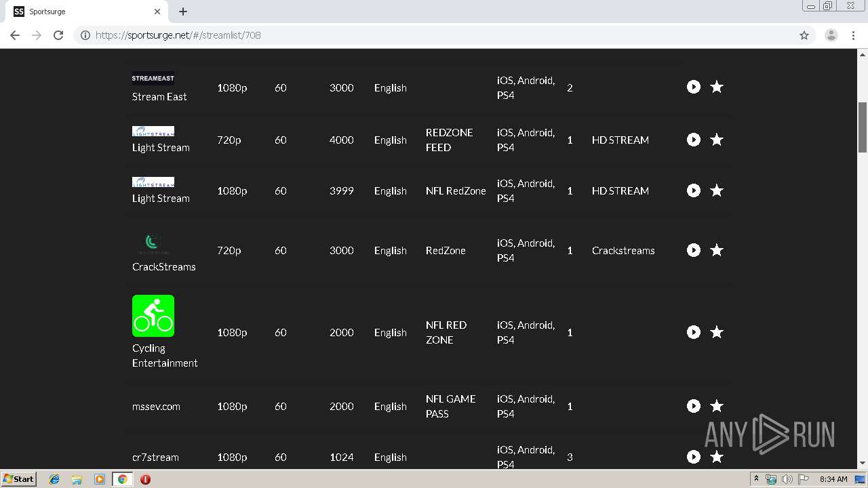The image size is (868, 488).
Task: Open the Chrome three-dot menu
Action: tap(853, 35)
